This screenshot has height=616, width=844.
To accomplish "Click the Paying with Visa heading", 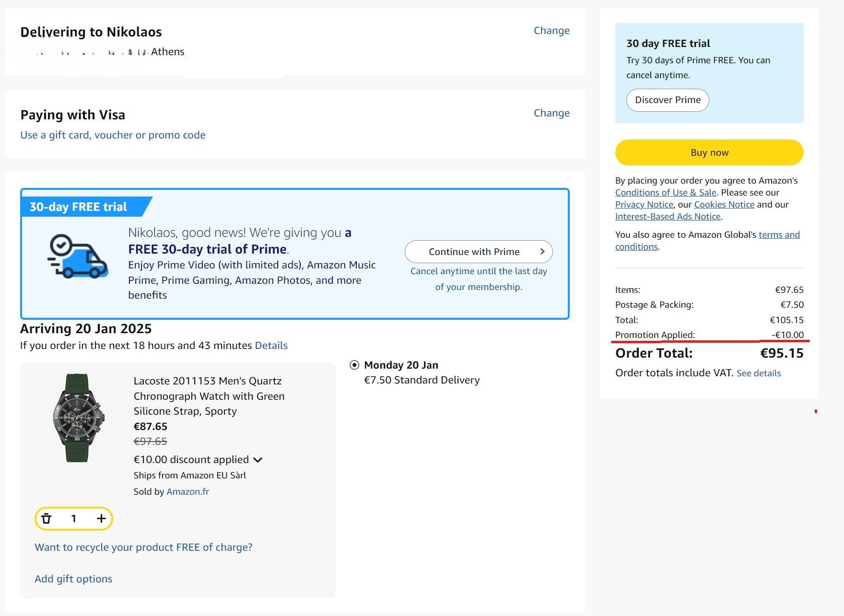I will [72, 115].
